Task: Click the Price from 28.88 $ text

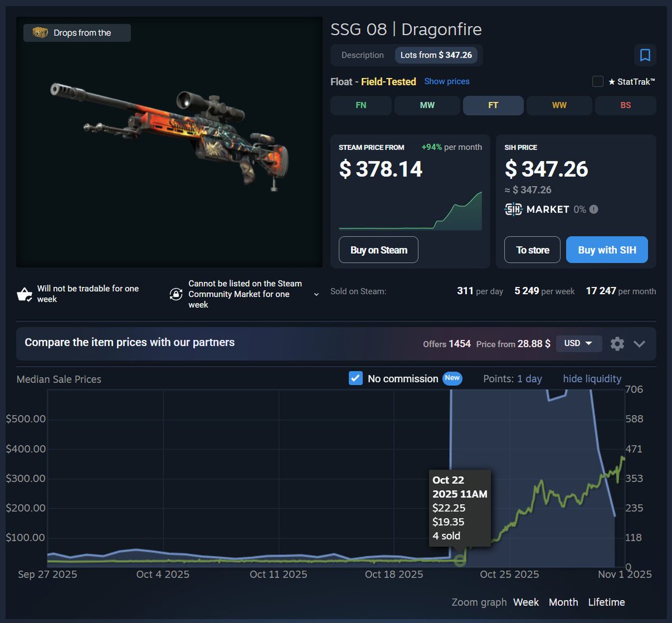Action: point(513,344)
